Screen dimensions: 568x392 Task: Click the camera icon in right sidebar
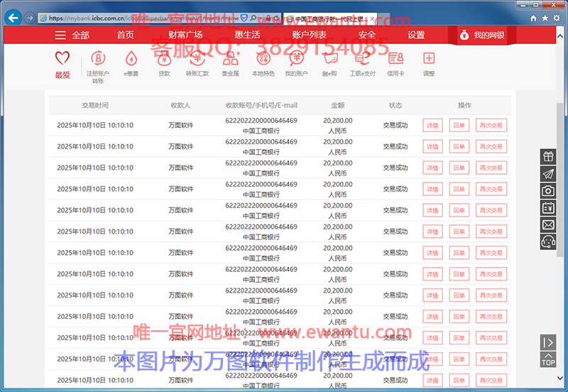click(x=548, y=190)
